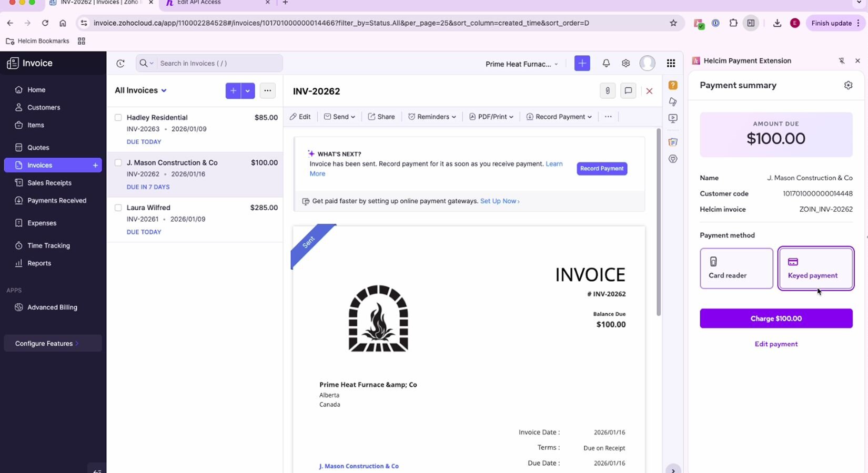Image resolution: width=868 pixels, height=473 pixels.
Task: Open Helcim payment summary settings gear
Action: click(x=848, y=85)
